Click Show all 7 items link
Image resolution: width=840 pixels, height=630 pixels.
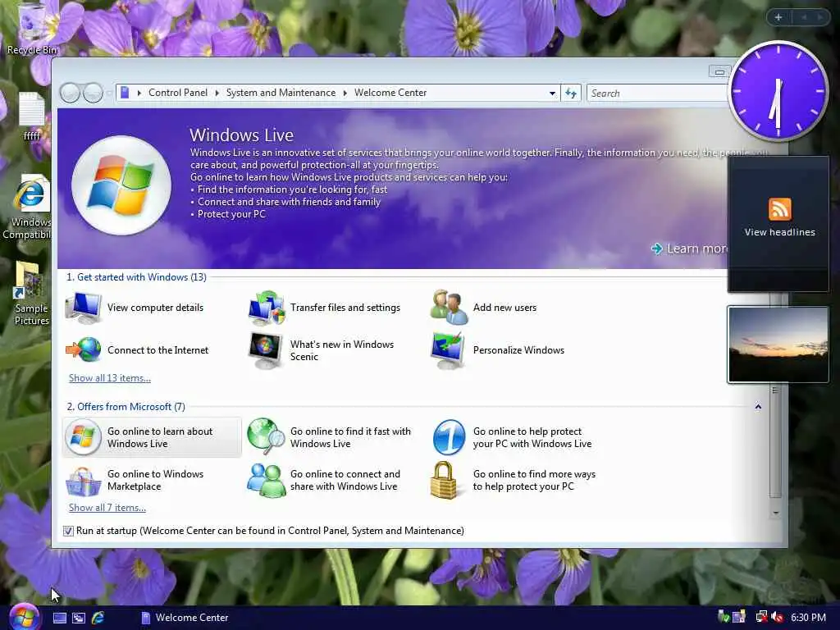(x=107, y=507)
